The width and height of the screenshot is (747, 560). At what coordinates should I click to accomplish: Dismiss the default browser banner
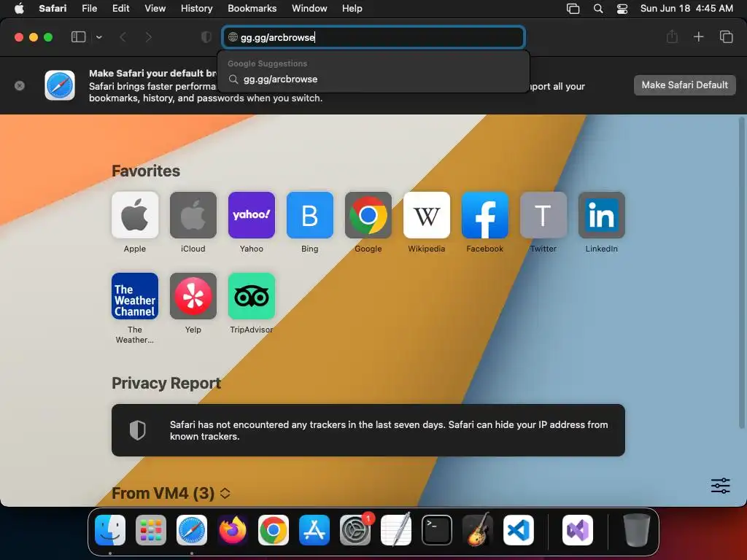coord(20,86)
